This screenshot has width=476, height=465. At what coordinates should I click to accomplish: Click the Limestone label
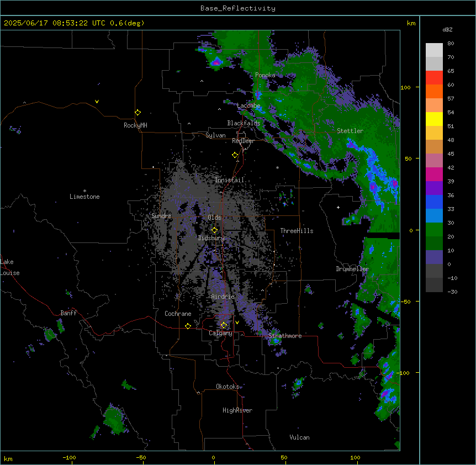pyautogui.click(x=84, y=197)
